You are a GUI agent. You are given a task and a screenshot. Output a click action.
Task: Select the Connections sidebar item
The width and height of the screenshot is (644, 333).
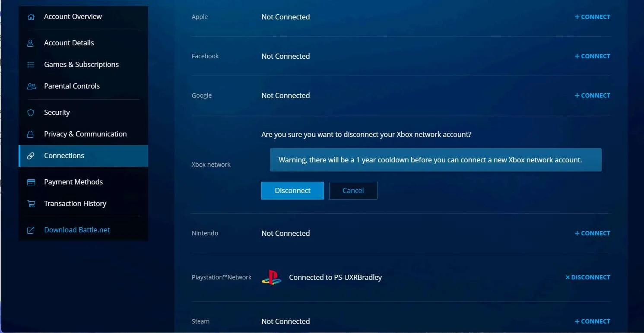[x=83, y=155]
